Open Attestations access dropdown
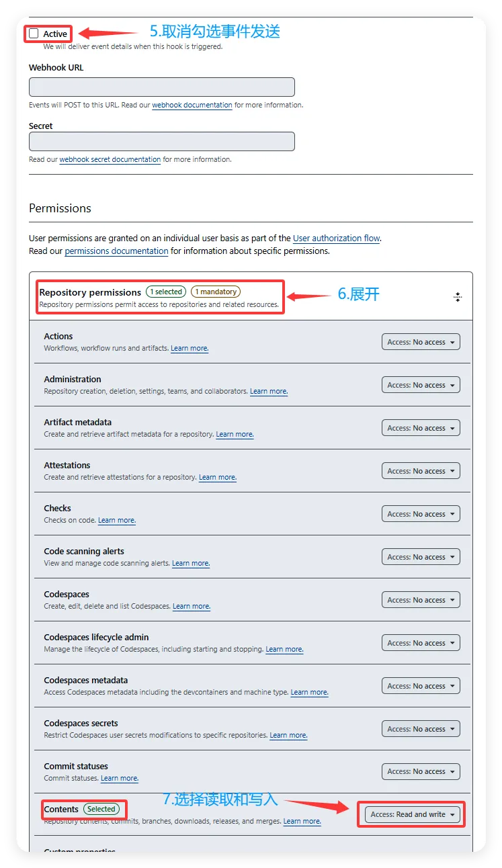The width and height of the screenshot is (502, 868). click(421, 471)
